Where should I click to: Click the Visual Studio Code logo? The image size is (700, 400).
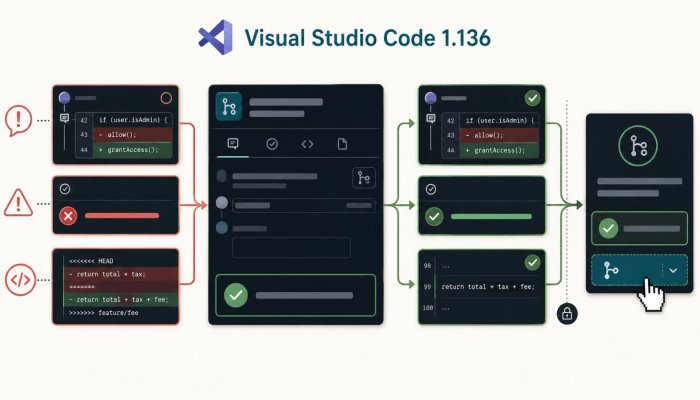tap(216, 38)
